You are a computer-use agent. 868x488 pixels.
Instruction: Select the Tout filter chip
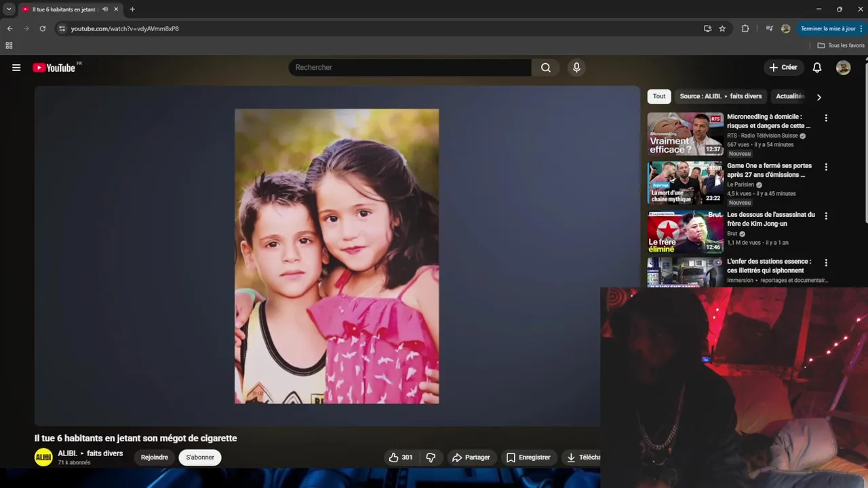coord(659,96)
